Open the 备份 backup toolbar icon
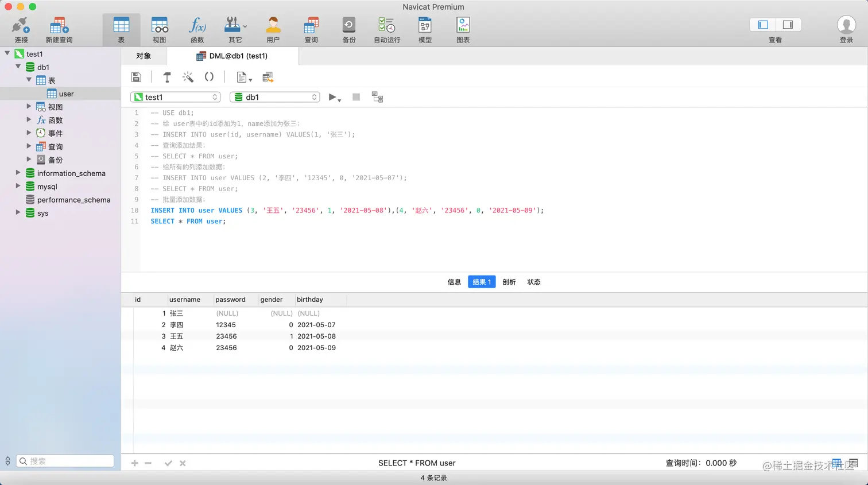The height and width of the screenshot is (485, 868). 349,30
